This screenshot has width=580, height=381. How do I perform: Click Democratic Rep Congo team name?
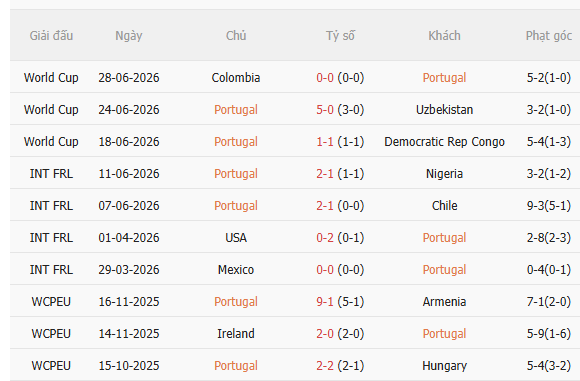[x=444, y=142]
